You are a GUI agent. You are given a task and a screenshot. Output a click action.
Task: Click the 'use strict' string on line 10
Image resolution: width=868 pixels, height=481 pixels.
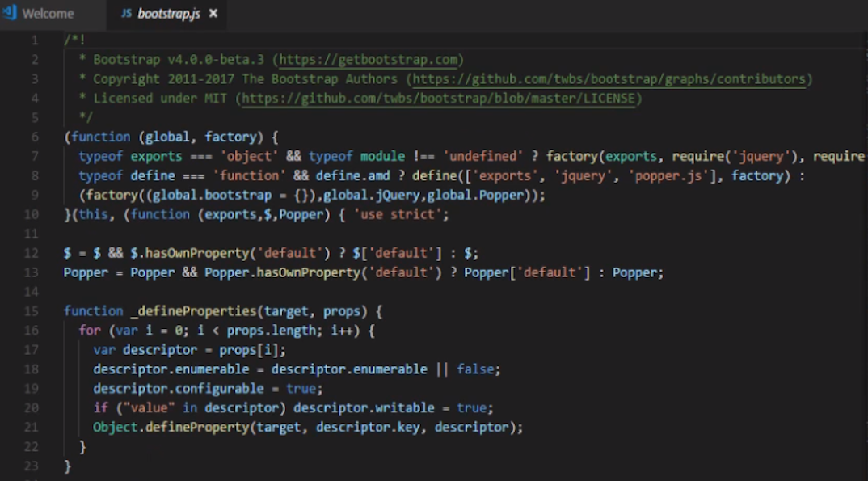398,215
